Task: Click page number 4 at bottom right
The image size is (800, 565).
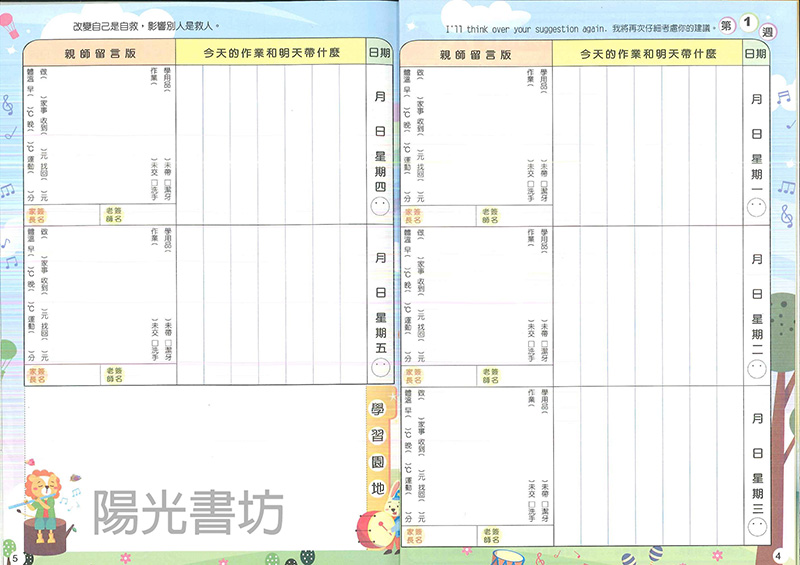Action: [778, 555]
